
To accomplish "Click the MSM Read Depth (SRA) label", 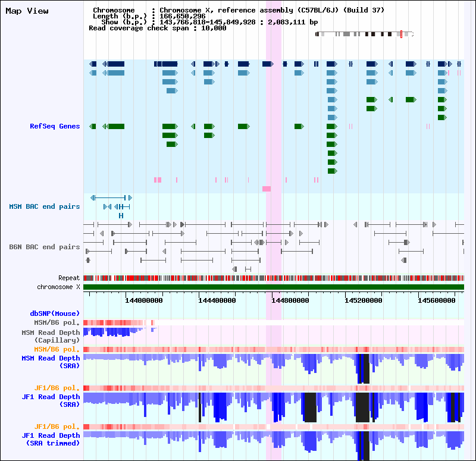I will (x=51, y=362).
